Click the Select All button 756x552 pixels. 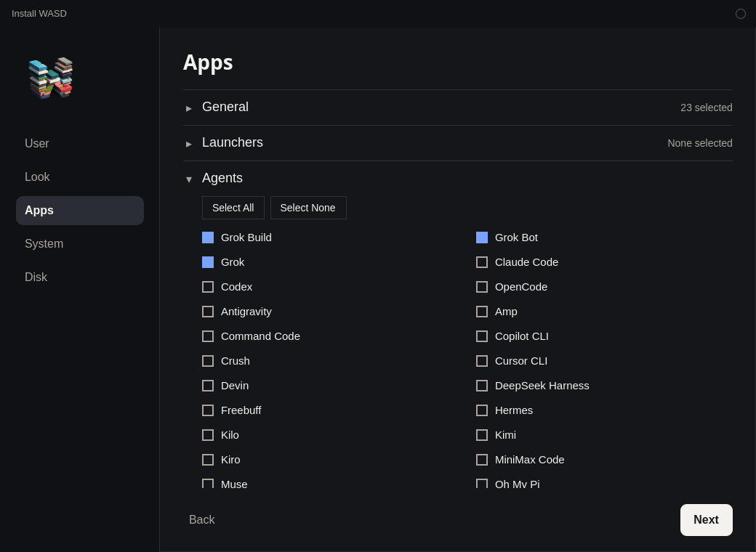pyautogui.click(x=233, y=208)
